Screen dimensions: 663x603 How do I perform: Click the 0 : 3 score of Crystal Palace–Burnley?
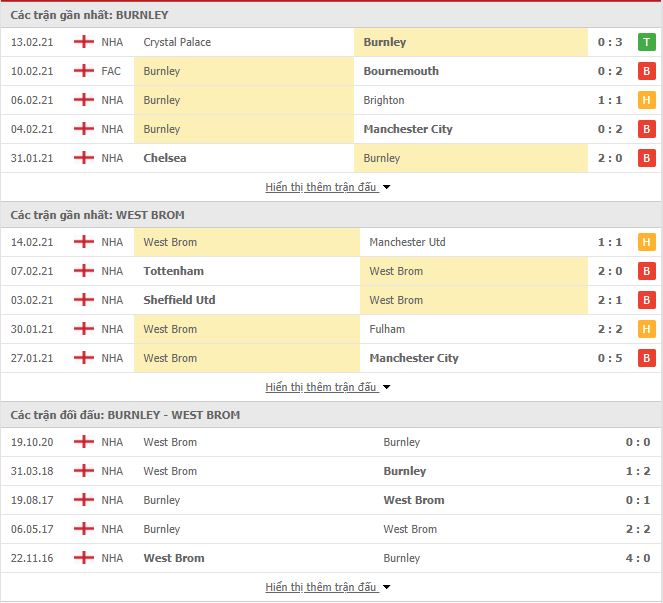click(x=610, y=42)
